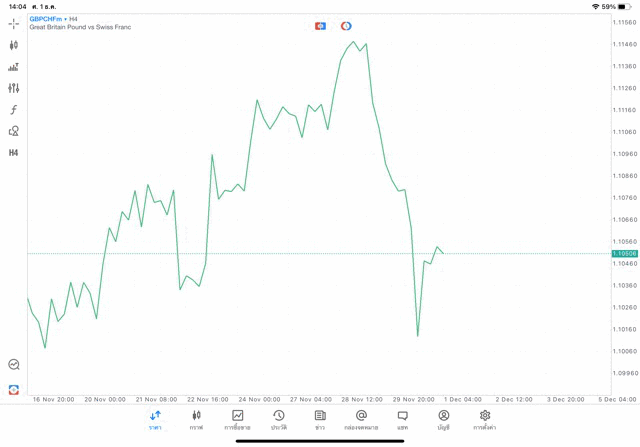The image size is (640, 447).
Task: Open the H4 timeframe selector in the sidebar
Action: click(x=14, y=153)
